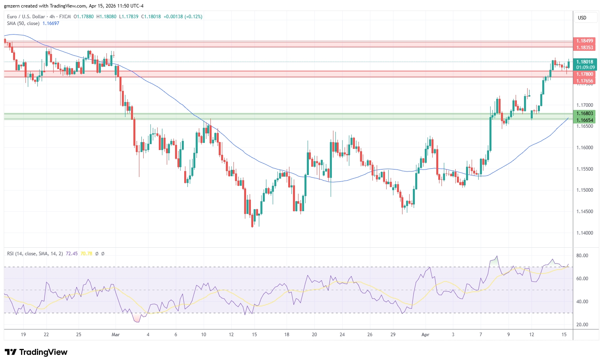Screen dimensions: 603x364
Task: Click the 1.16000 price axis value
Action: click(585, 148)
